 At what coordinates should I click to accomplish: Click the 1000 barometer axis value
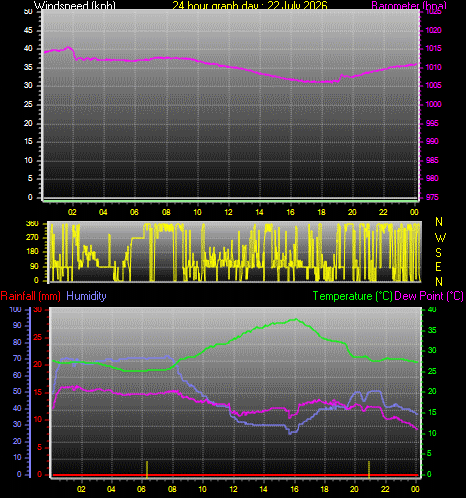coord(433,104)
